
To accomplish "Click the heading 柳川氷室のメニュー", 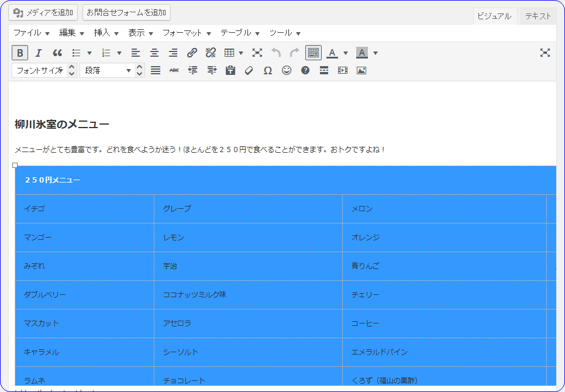I will tap(61, 125).
